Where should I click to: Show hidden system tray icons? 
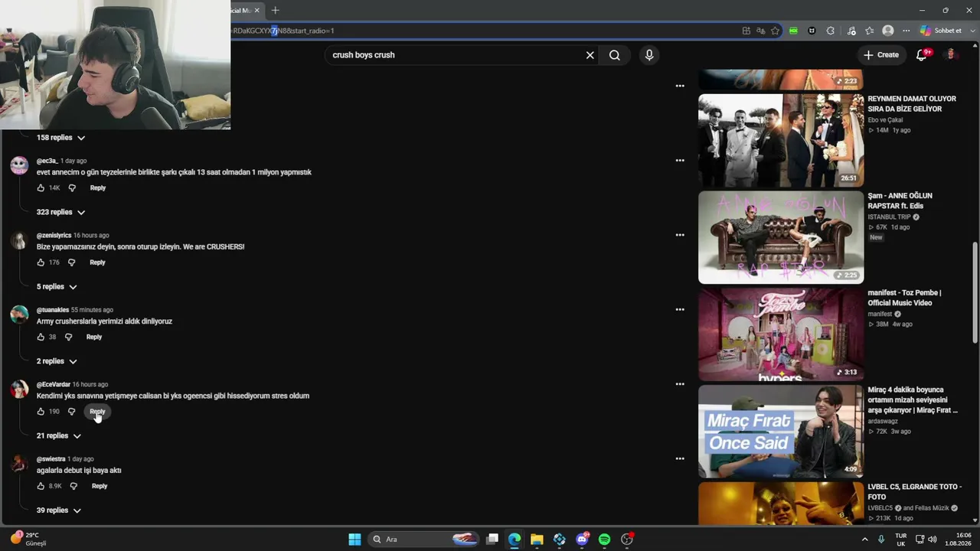865,540
